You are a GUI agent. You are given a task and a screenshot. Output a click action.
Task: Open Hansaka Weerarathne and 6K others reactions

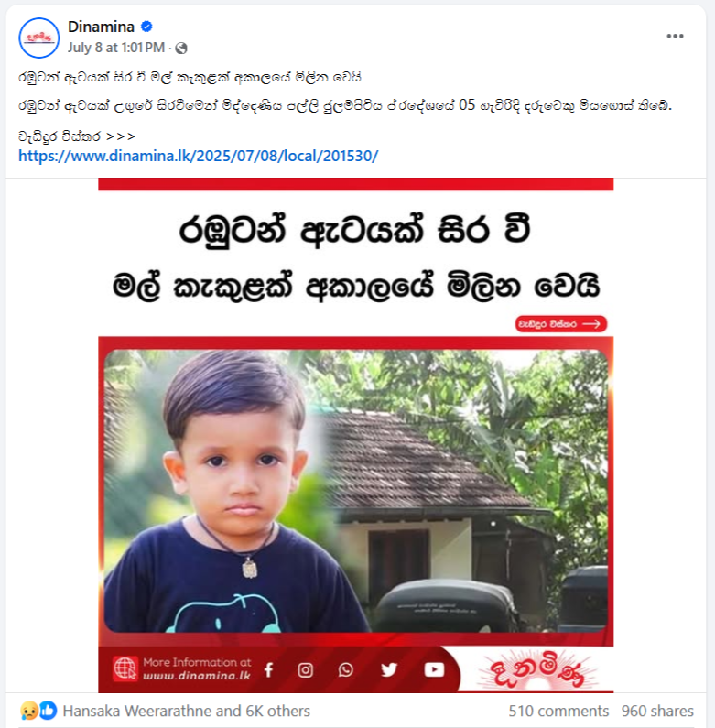coord(186,711)
